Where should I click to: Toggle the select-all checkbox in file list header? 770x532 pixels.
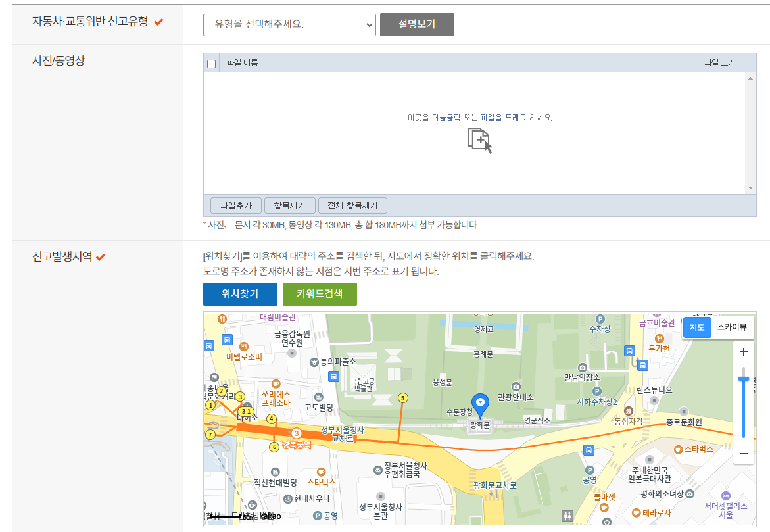click(211, 62)
